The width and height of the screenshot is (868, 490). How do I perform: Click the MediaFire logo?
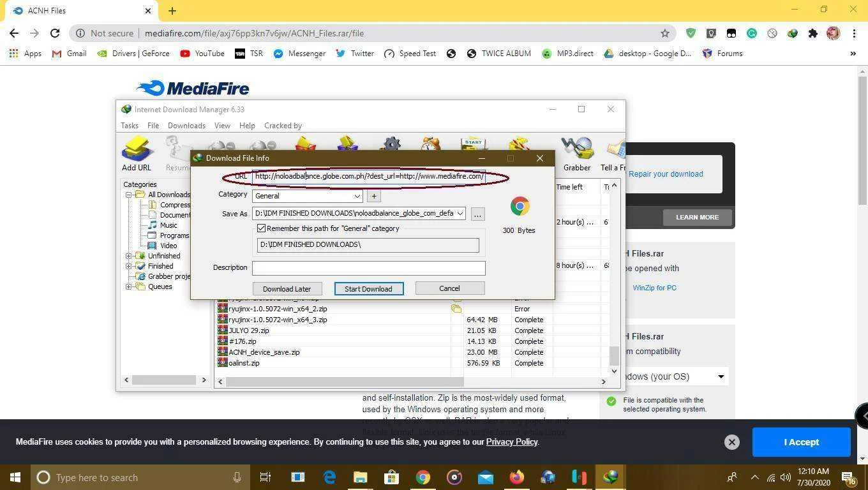193,88
